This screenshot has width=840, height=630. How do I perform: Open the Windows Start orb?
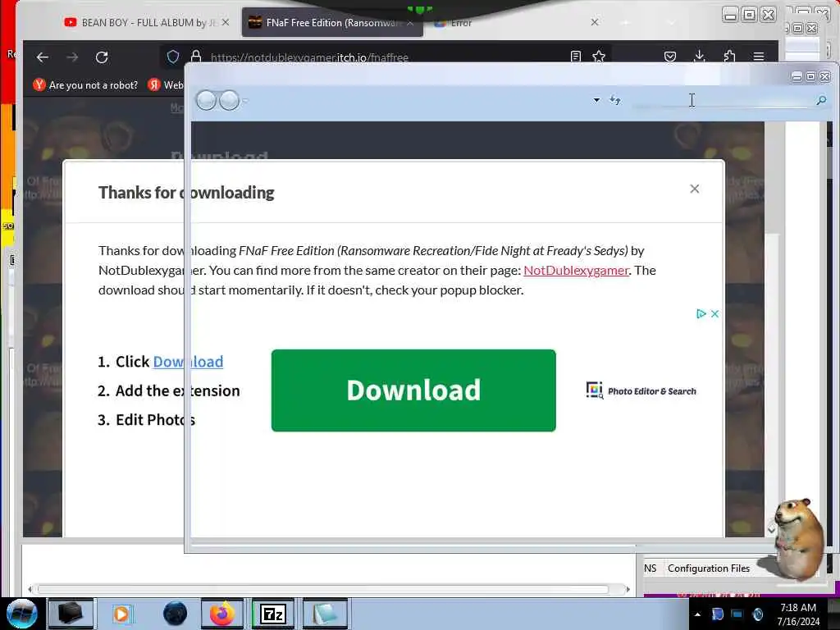coord(21,614)
